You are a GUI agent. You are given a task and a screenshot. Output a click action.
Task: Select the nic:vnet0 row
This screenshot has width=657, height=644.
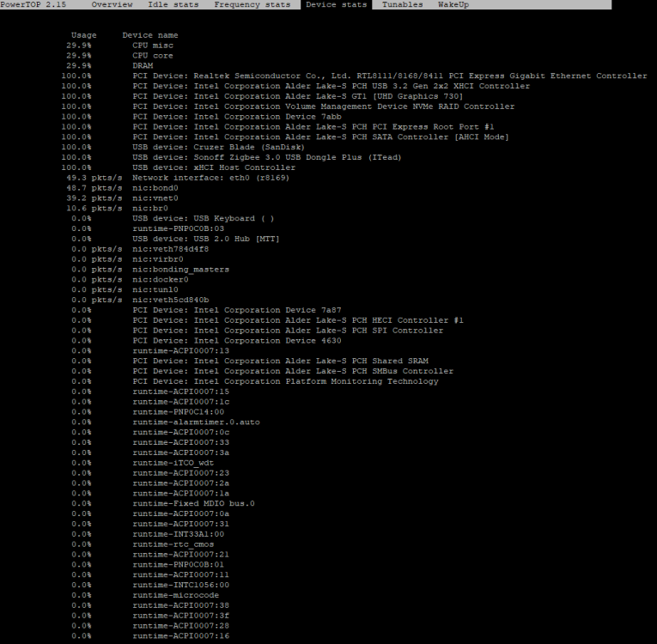[x=122, y=198]
